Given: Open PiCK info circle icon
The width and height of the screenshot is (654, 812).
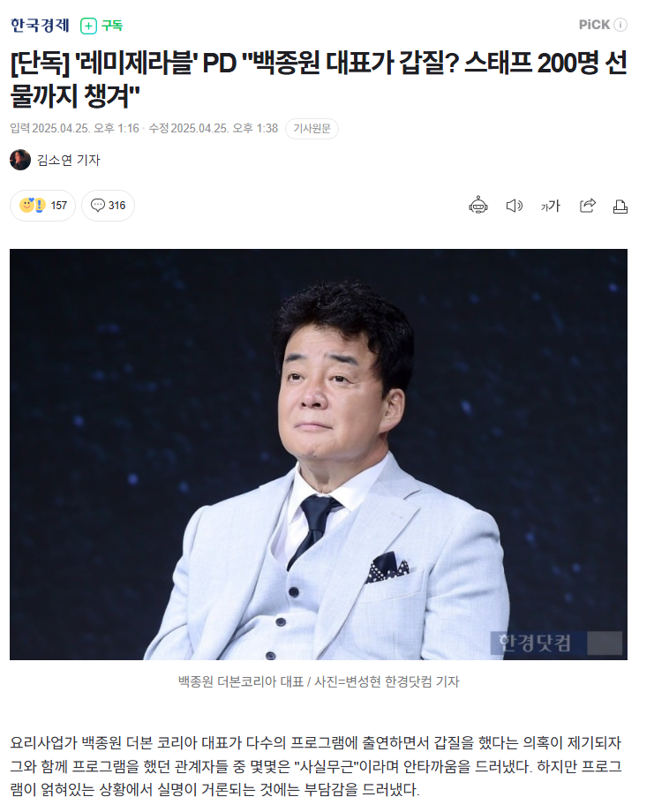Looking at the screenshot, I should point(620,25).
